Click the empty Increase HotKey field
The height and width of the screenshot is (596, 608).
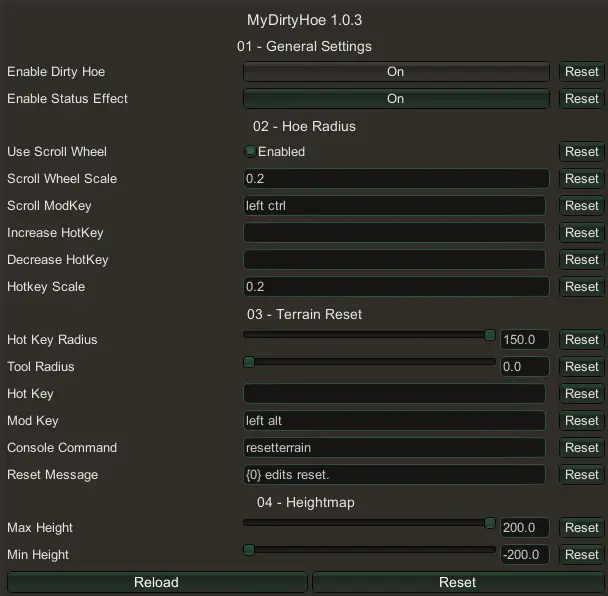(394, 233)
